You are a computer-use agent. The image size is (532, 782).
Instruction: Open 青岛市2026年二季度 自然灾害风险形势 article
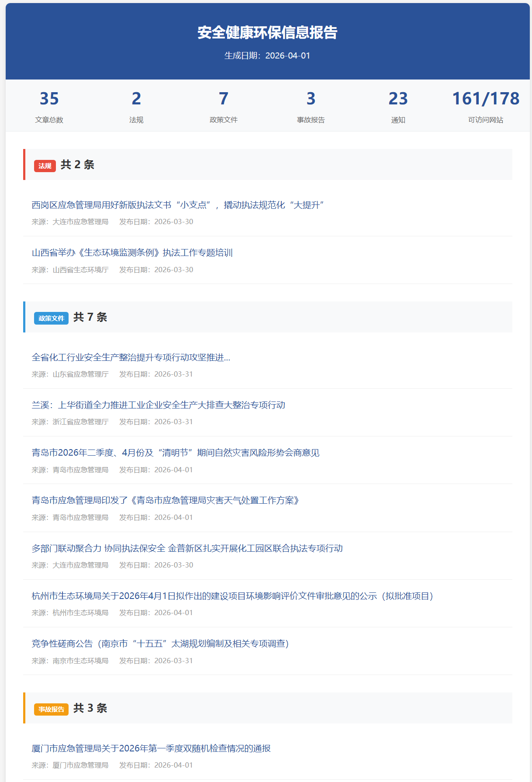(175, 453)
